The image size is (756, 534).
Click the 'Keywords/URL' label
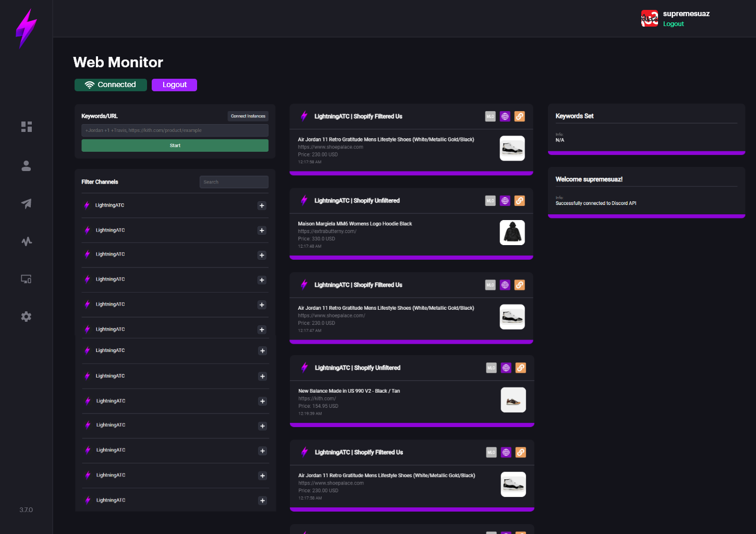(100, 116)
